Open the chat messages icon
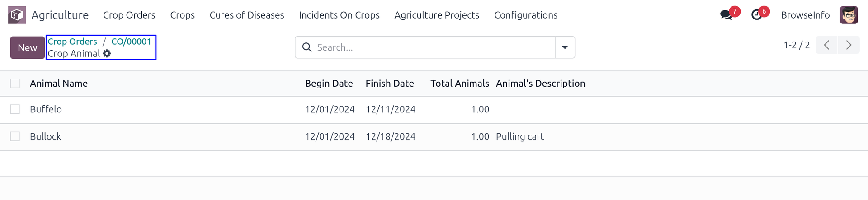The image size is (868, 200). (x=726, y=15)
